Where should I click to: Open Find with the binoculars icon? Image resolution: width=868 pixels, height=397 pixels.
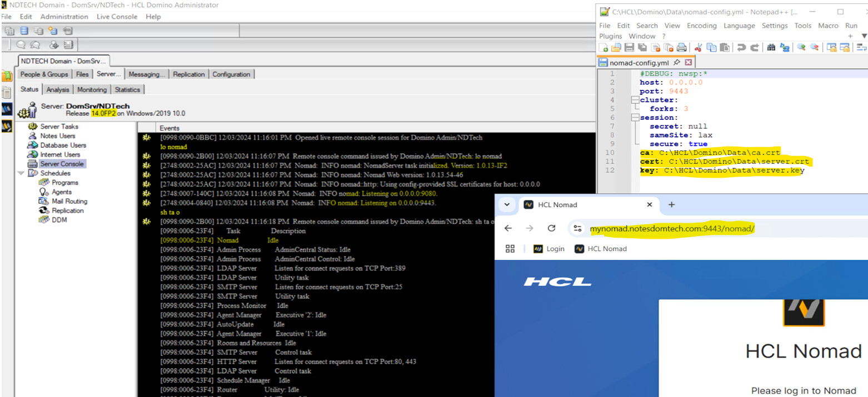point(771,47)
